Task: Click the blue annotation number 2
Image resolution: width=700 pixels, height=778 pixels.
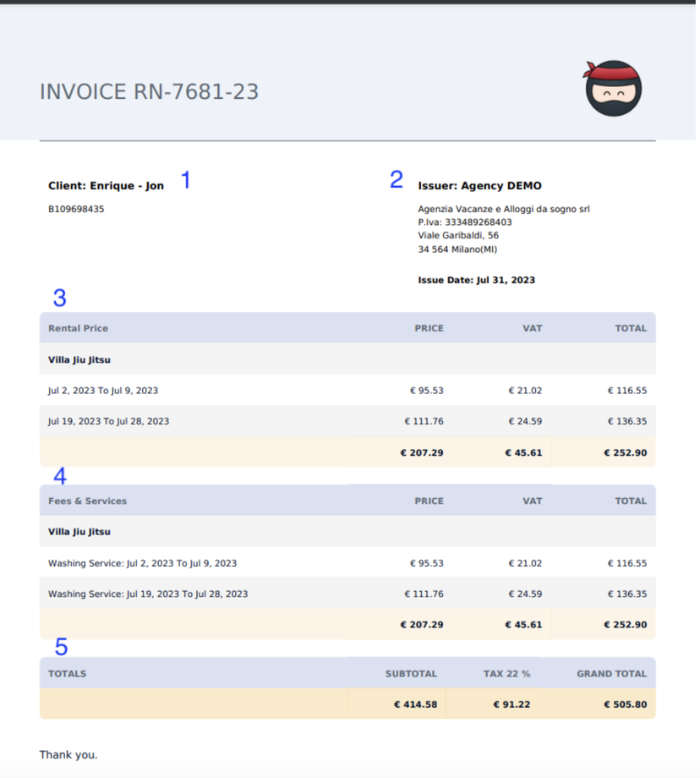Action: [x=396, y=179]
